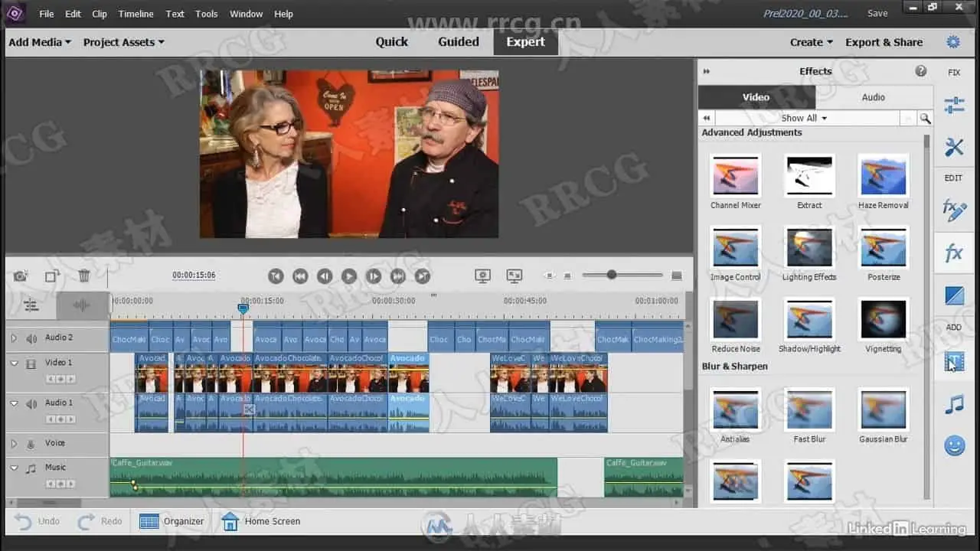Open the Timeline menu
Viewport: 980px width, 551px height.
pyautogui.click(x=136, y=14)
